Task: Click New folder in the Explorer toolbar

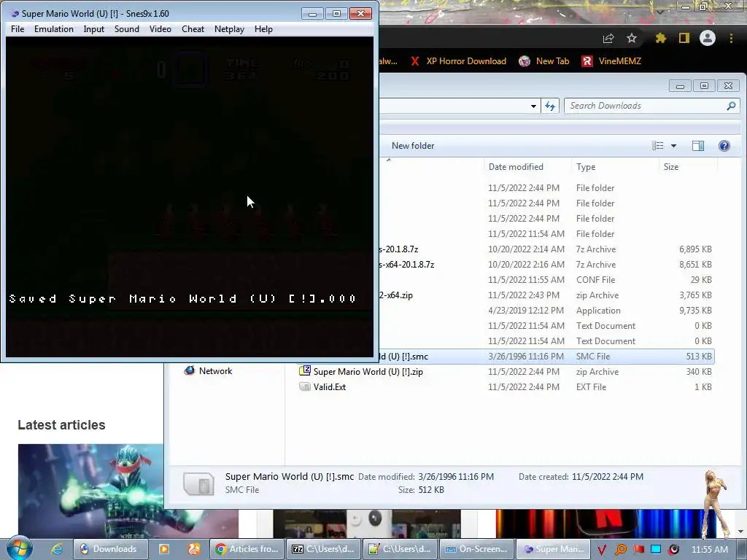Action: click(x=413, y=146)
